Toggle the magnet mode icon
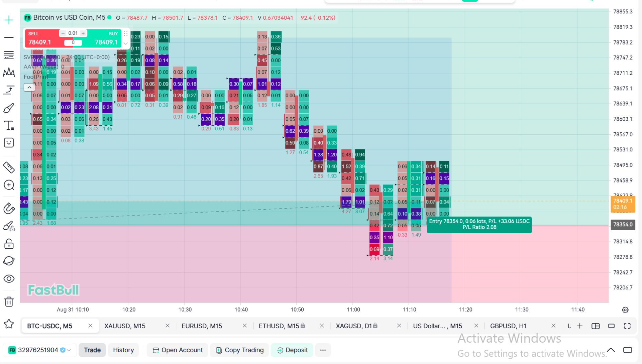The height and width of the screenshot is (364, 642). tap(9, 208)
